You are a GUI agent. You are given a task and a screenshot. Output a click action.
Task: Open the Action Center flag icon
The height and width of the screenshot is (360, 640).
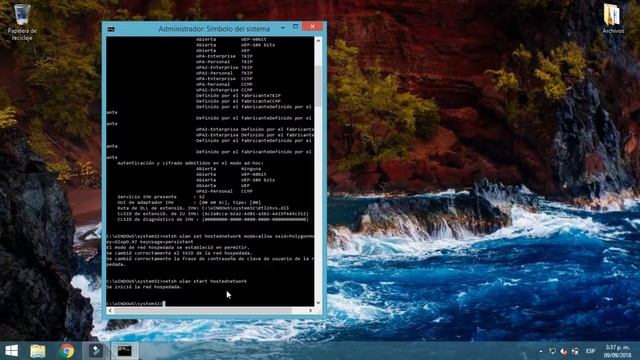pos(552,351)
